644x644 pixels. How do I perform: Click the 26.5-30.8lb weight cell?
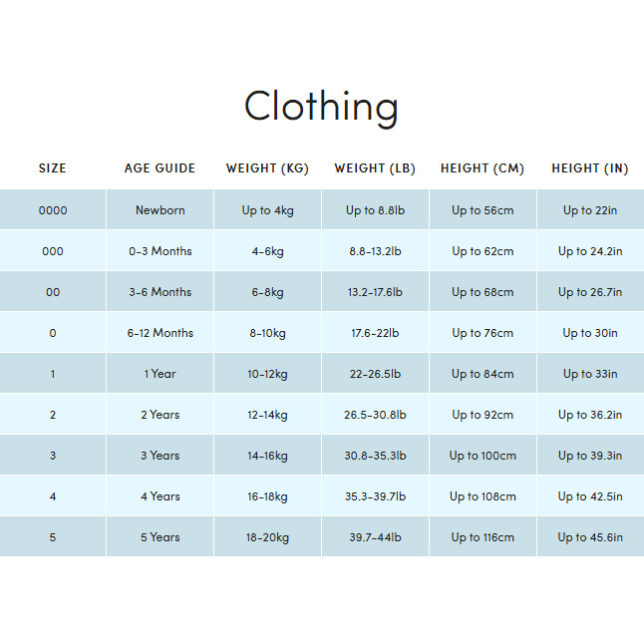[375, 415]
